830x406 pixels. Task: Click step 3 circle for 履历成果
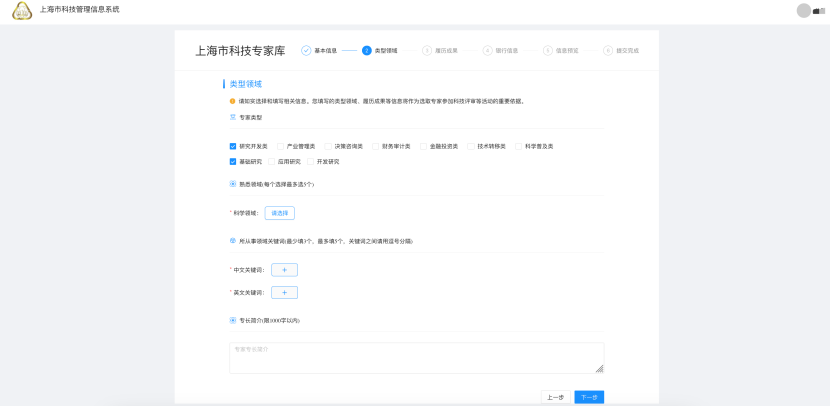tap(427, 50)
